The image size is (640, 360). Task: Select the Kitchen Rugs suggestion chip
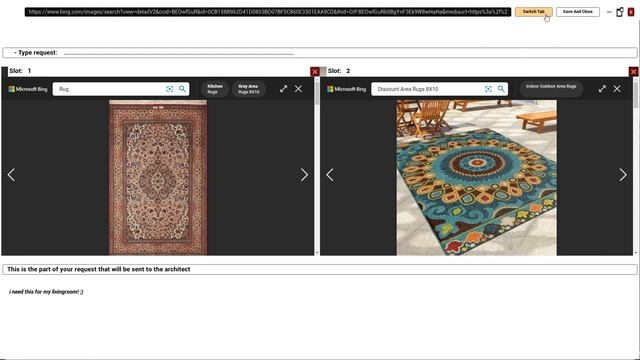(215, 89)
